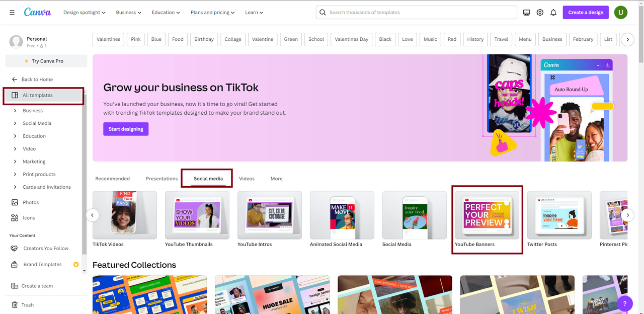Select the Travel category chip
Image resolution: width=644 pixels, height=314 pixels.
pyautogui.click(x=501, y=39)
